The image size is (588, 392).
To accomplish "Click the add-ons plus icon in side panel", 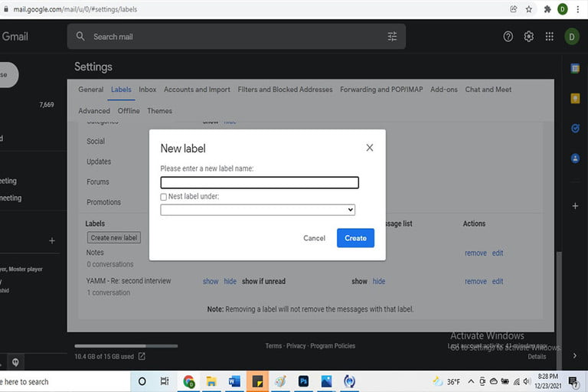I will click(575, 206).
